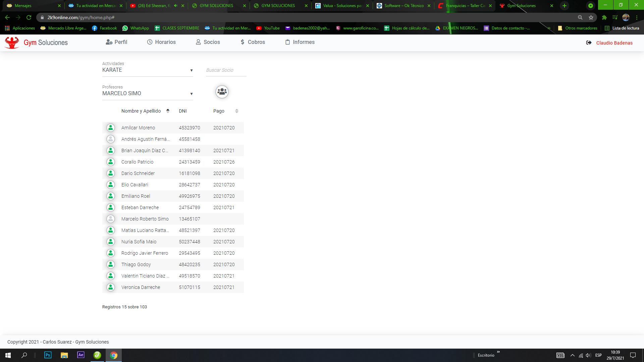Toggle the Pago column sort arrows
Screen dimensions: 644x362
pyautogui.click(x=237, y=111)
